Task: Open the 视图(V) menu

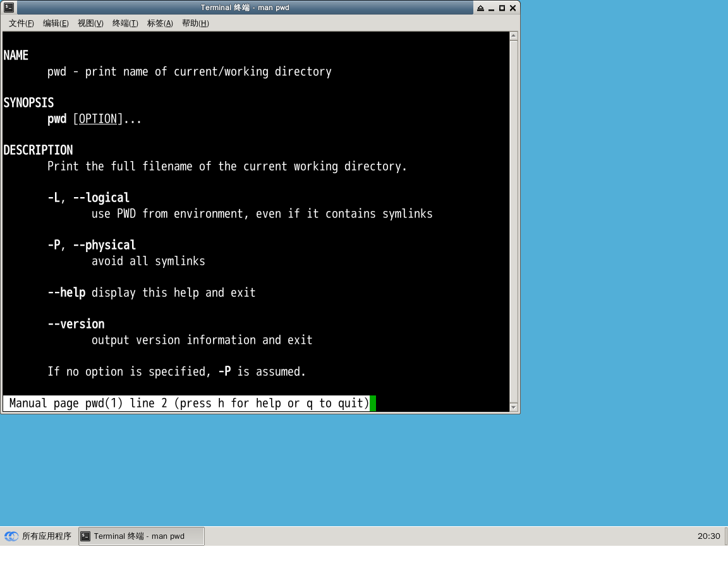Action: pyautogui.click(x=90, y=23)
